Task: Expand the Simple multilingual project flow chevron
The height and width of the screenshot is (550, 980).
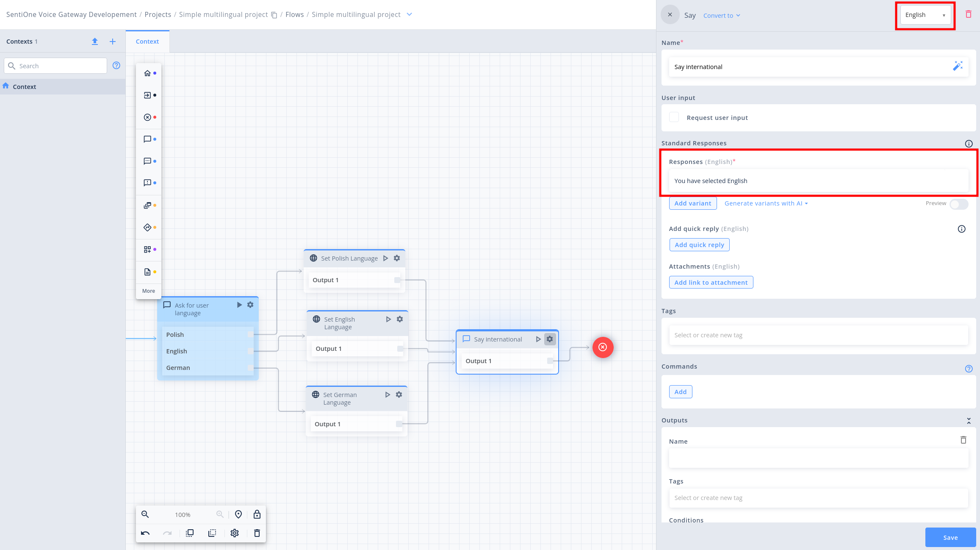Action: [x=410, y=14]
